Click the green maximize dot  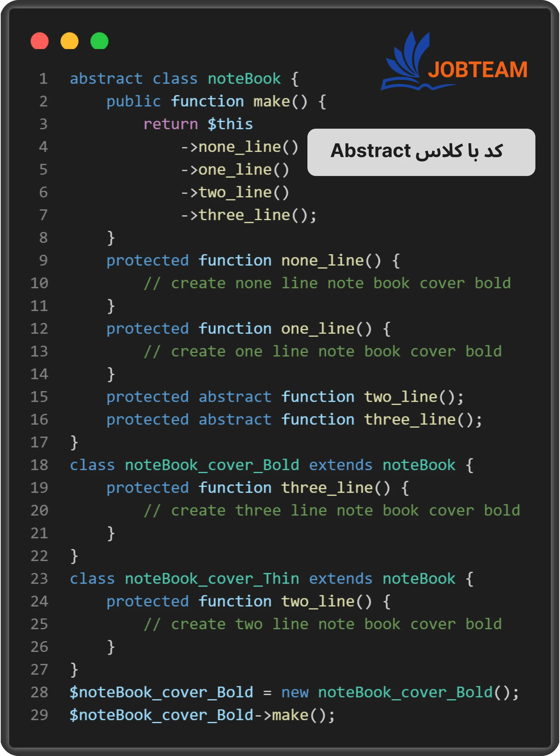pos(99,41)
